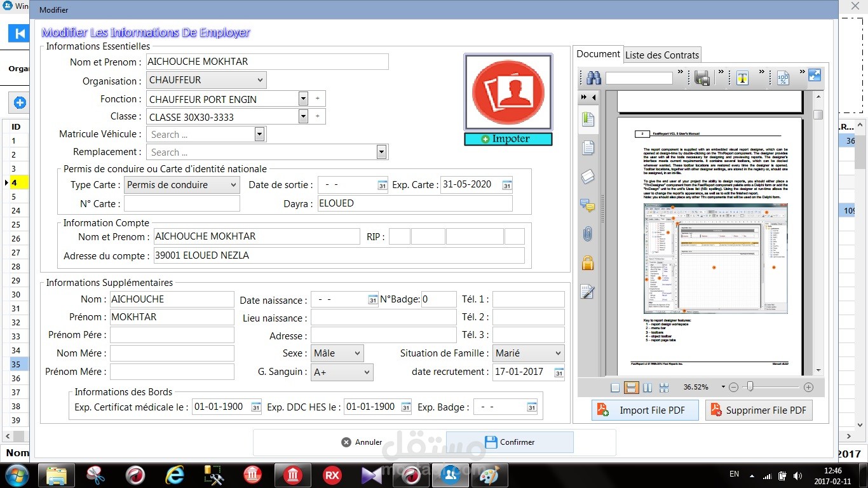Open the Windows Start button
Screen dimensions: 868x488
16,475
